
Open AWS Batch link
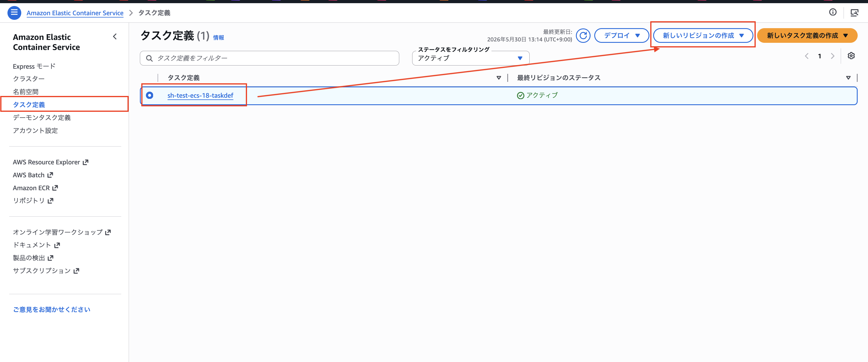[29, 175]
